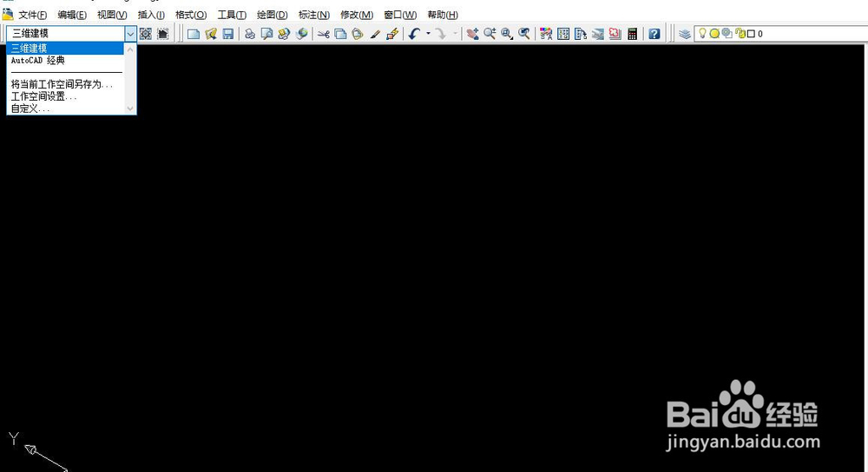Activate Pan realtime hand tool

(x=472, y=34)
